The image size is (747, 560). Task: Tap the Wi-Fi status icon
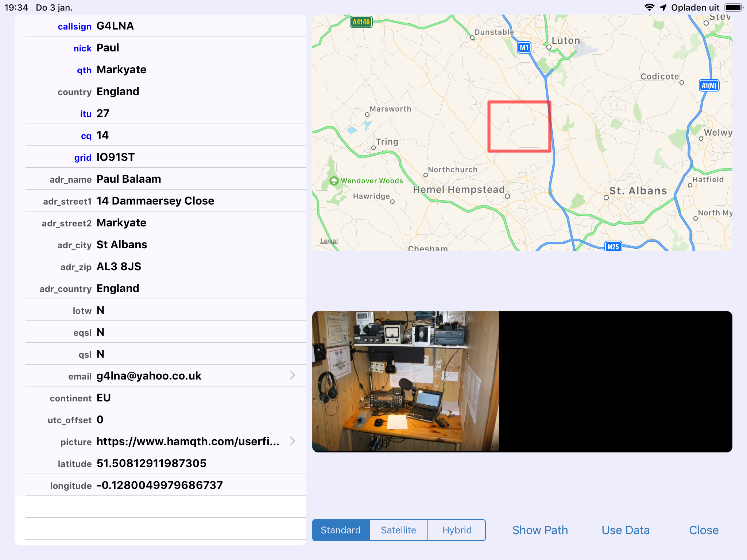point(649,7)
